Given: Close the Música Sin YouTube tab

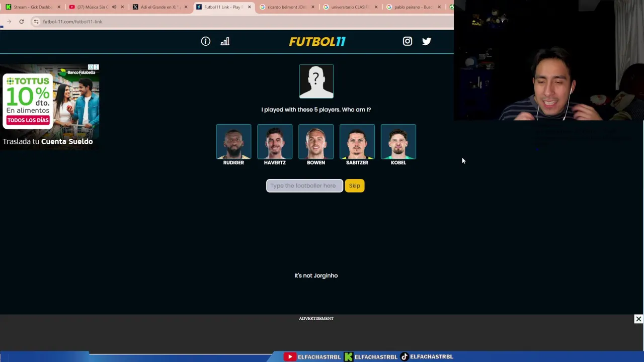Looking at the screenshot, I should click(122, 7).
